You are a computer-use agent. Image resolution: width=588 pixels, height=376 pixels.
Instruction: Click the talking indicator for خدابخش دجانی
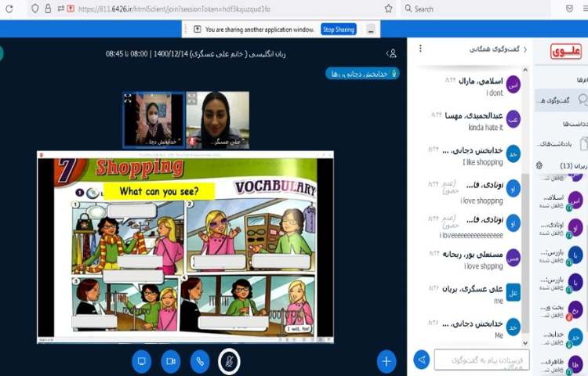(362, 74)
